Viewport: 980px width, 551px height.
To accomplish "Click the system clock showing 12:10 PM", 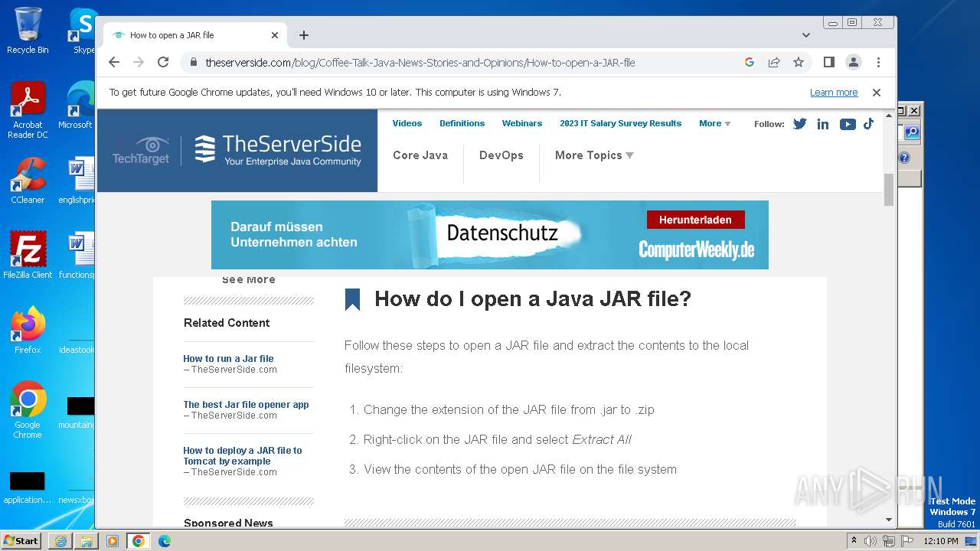I will [941, 541].
